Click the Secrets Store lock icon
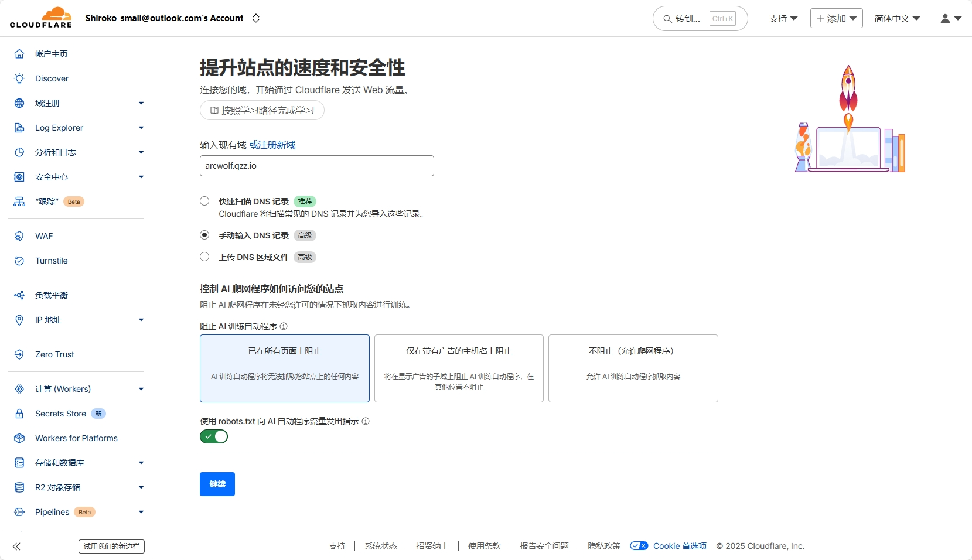972x560 pixels. click(19, 414)
